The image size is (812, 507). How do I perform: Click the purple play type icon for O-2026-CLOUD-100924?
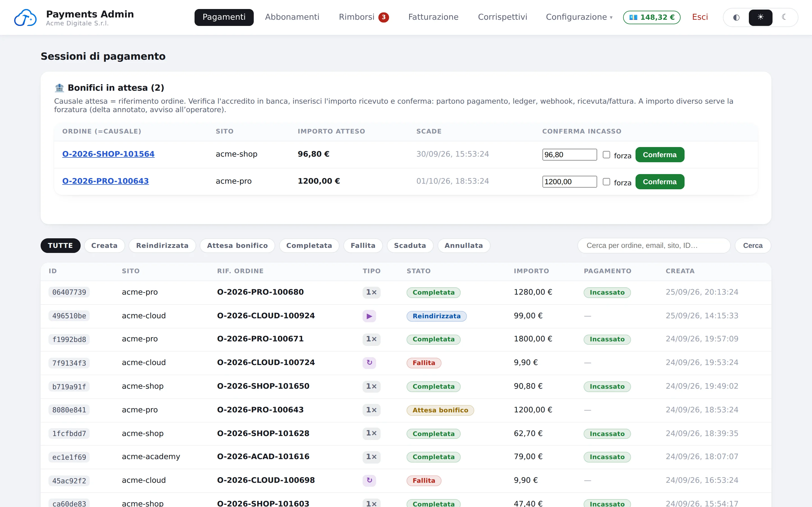[x=369, y=316]
